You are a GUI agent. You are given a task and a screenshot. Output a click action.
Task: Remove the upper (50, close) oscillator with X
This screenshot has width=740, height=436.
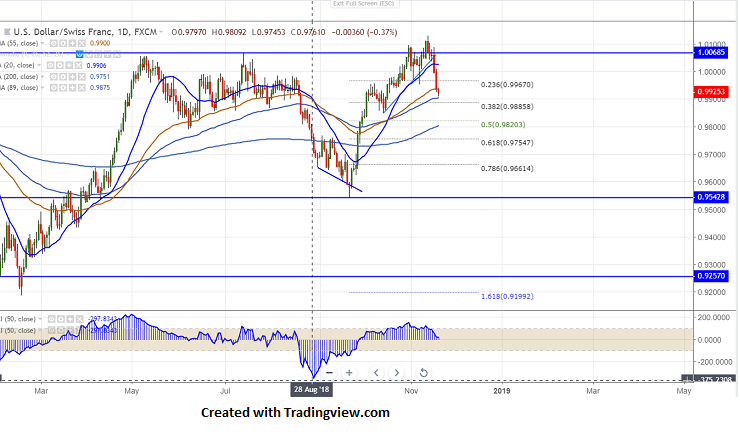[x=79, y=319]
